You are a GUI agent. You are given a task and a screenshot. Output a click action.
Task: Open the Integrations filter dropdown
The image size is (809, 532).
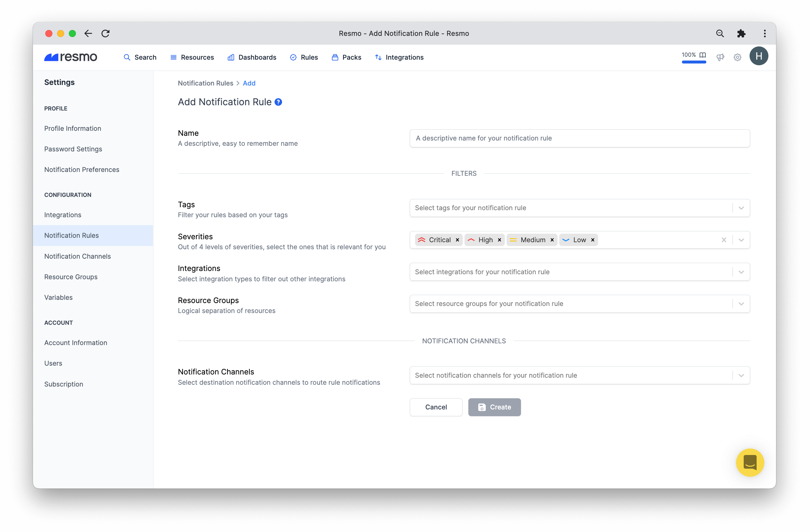[580, 272]
